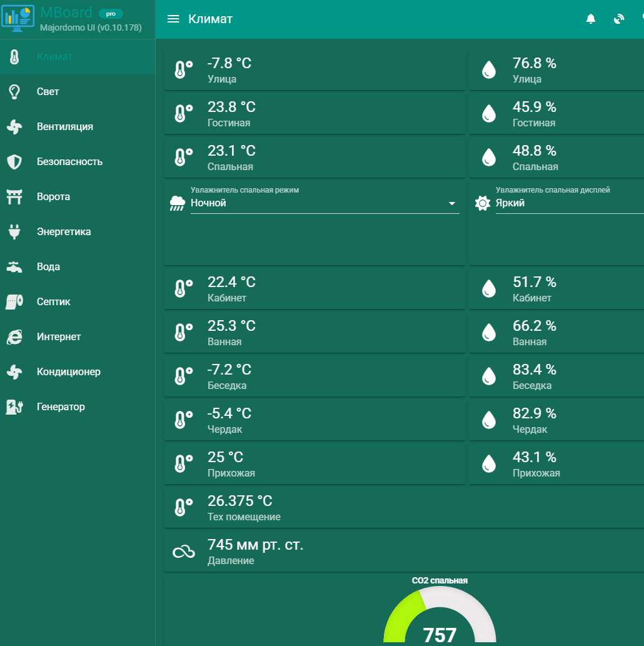This screenshot has width=644, height=646.
Task: Click the cloud icon next to Давление
Action: click(x=183, y=551)
